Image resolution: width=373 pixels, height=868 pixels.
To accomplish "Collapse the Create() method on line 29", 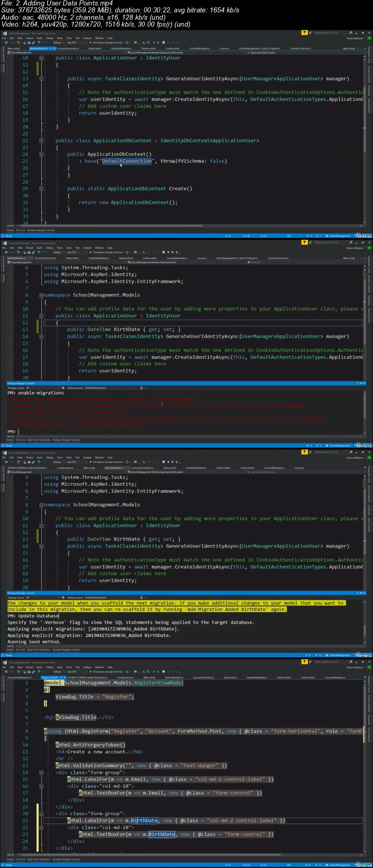I will coord(41,189).
